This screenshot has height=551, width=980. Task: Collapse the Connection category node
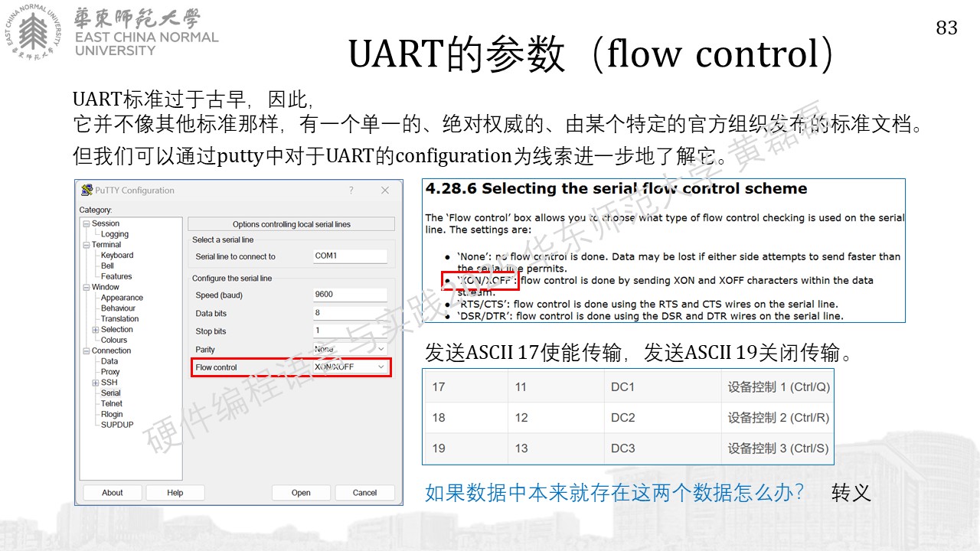tap(86, 350)
